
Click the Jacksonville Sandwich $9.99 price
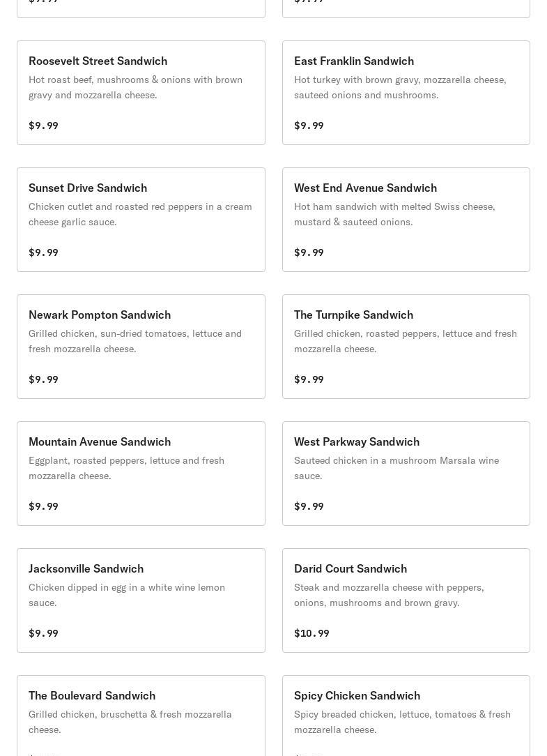(43, 633)
